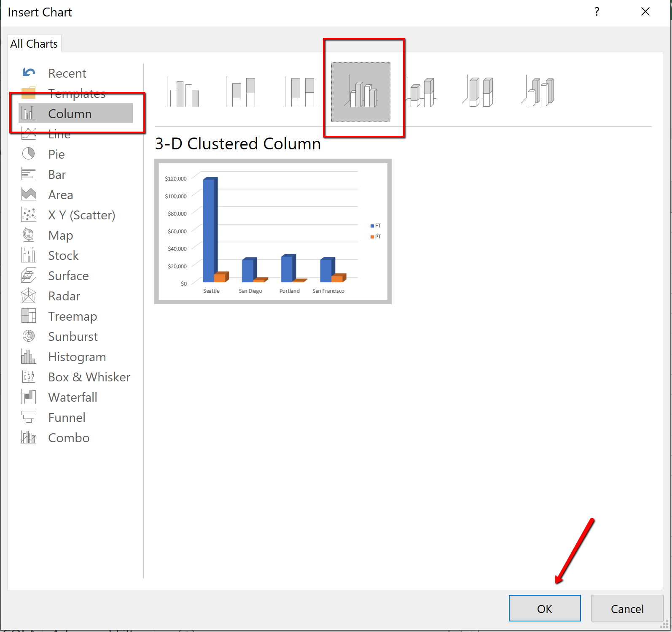The image size is (672, 632).
Task: Click the Histogram chart icon
Action: (x=29, y=357)
